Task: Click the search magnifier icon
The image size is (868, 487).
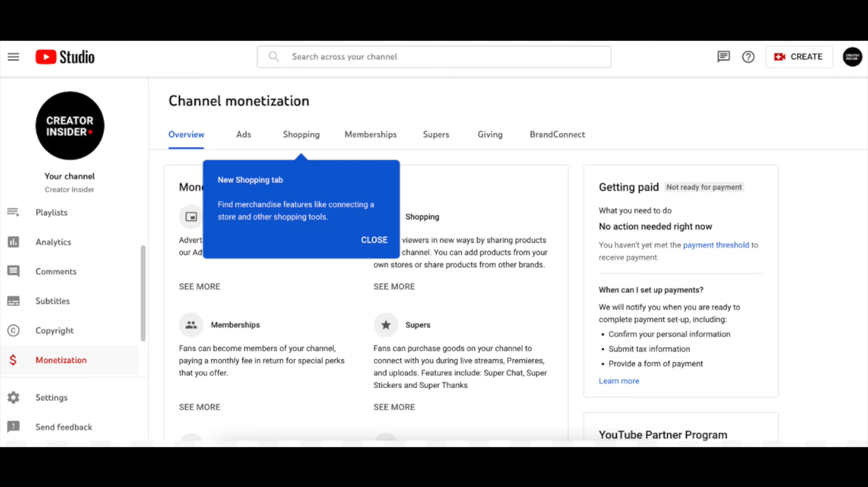Action: 274,56
